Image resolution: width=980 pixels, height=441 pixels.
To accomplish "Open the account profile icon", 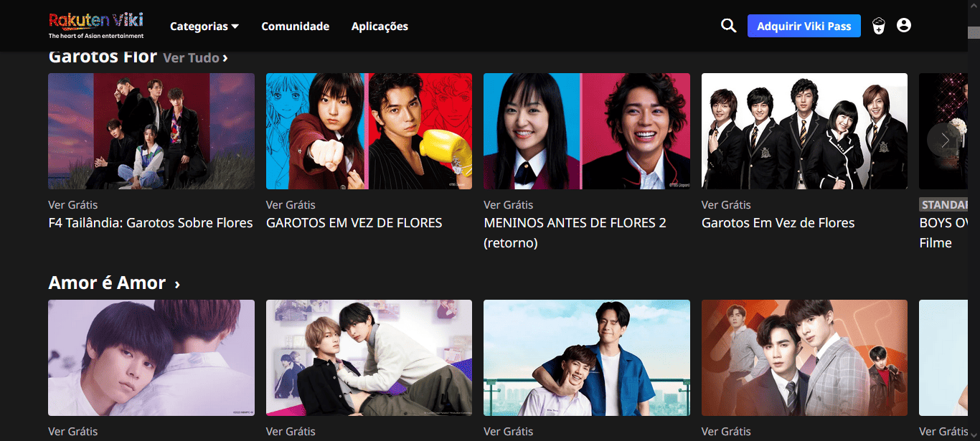I will (903, 24).
